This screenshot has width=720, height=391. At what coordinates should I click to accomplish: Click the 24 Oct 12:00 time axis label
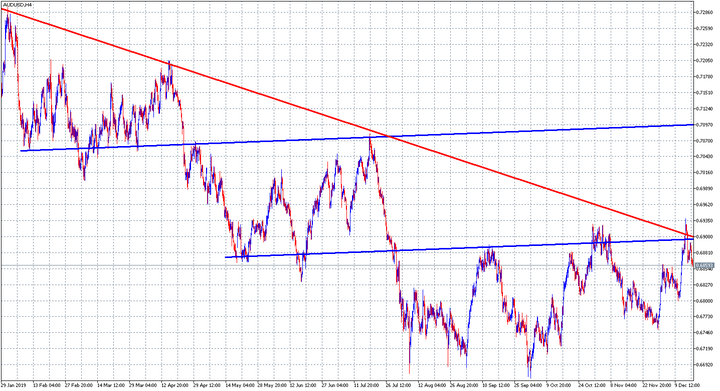(591, 385)
